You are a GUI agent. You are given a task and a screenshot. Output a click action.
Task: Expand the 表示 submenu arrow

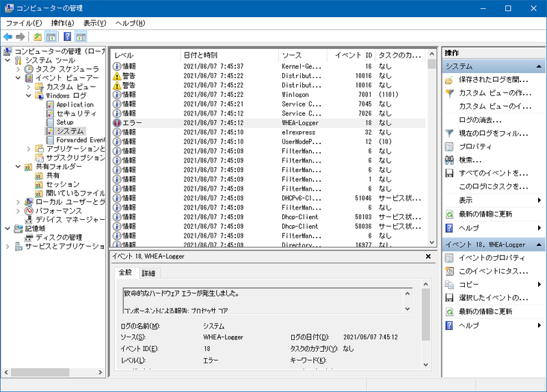(x=539, y=200)
